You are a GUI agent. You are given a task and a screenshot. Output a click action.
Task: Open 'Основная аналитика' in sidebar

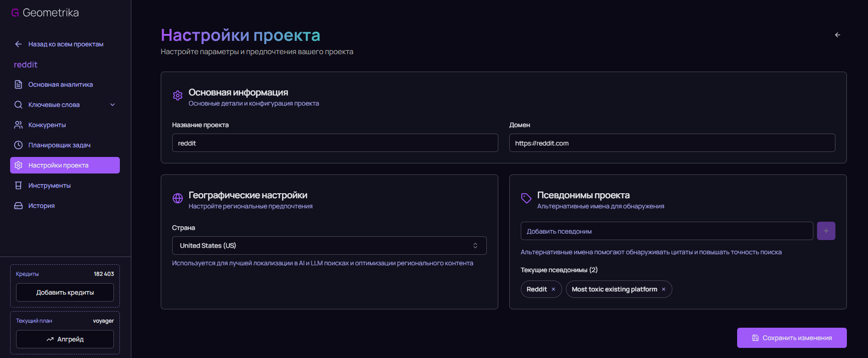pyautogui.click(x=65, y=84)
